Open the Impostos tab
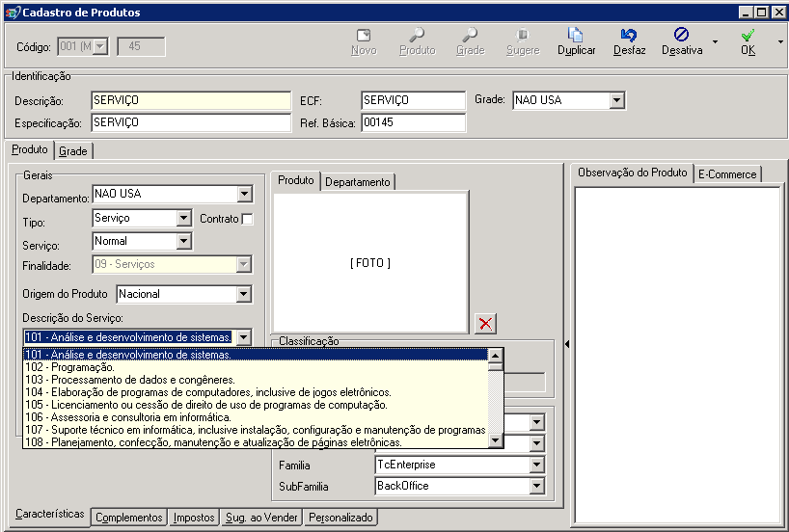The height and width of the screenshot is (532, 789). pos(194,518)
